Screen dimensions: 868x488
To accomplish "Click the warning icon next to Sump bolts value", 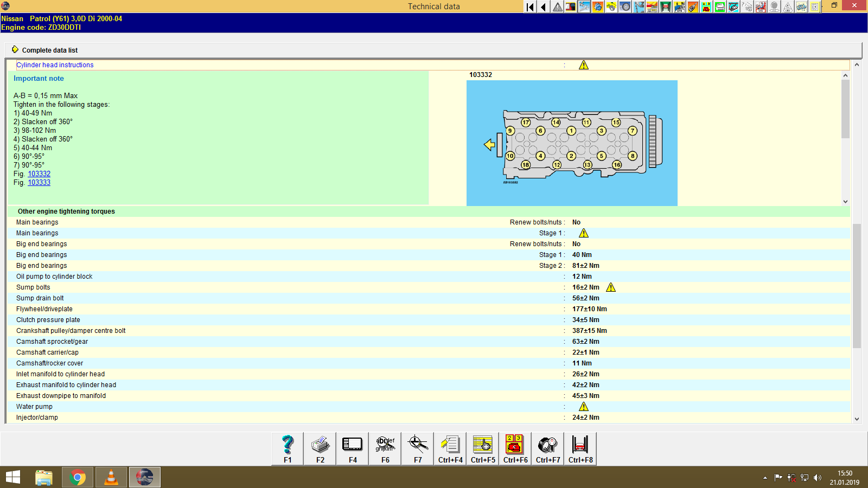I will click(x=610, y=287).
